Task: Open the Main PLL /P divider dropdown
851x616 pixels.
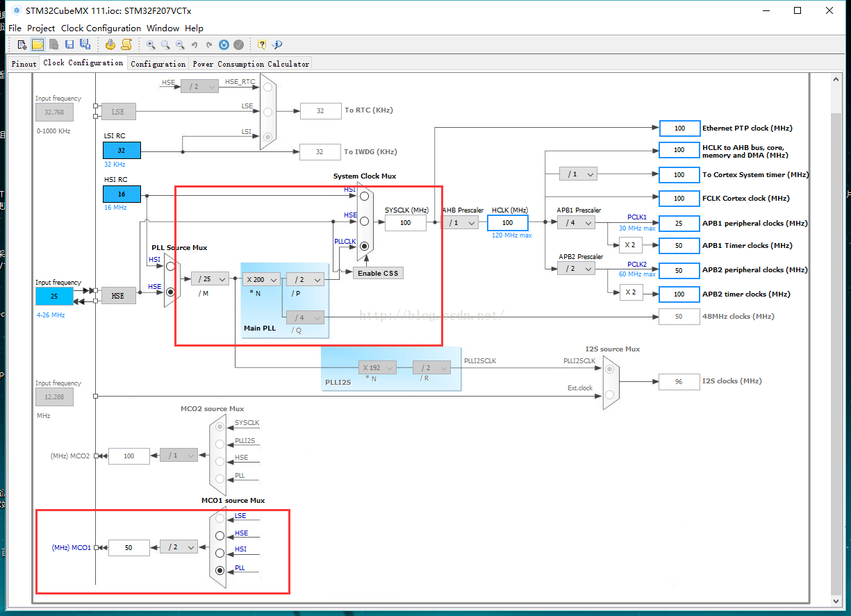Action: point(306,279)
